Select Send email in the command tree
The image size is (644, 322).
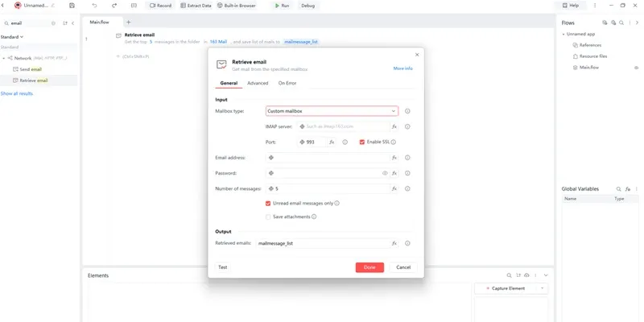[31, 69]
